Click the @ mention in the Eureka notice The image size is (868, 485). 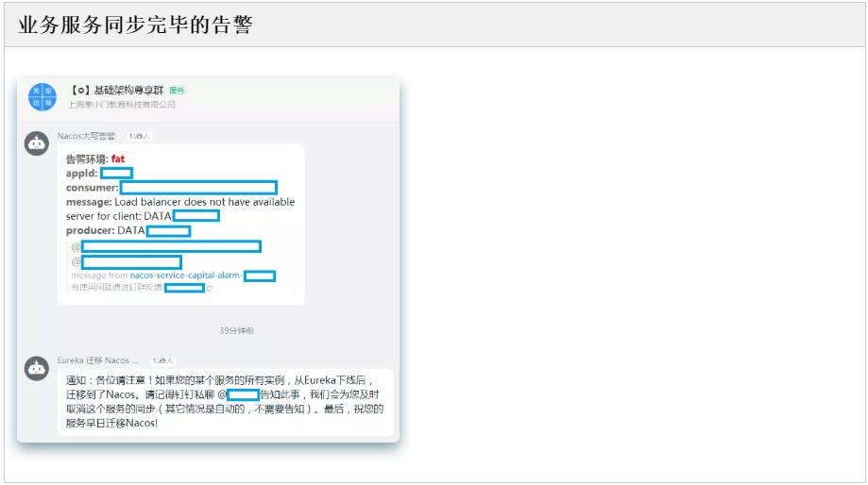239,394
